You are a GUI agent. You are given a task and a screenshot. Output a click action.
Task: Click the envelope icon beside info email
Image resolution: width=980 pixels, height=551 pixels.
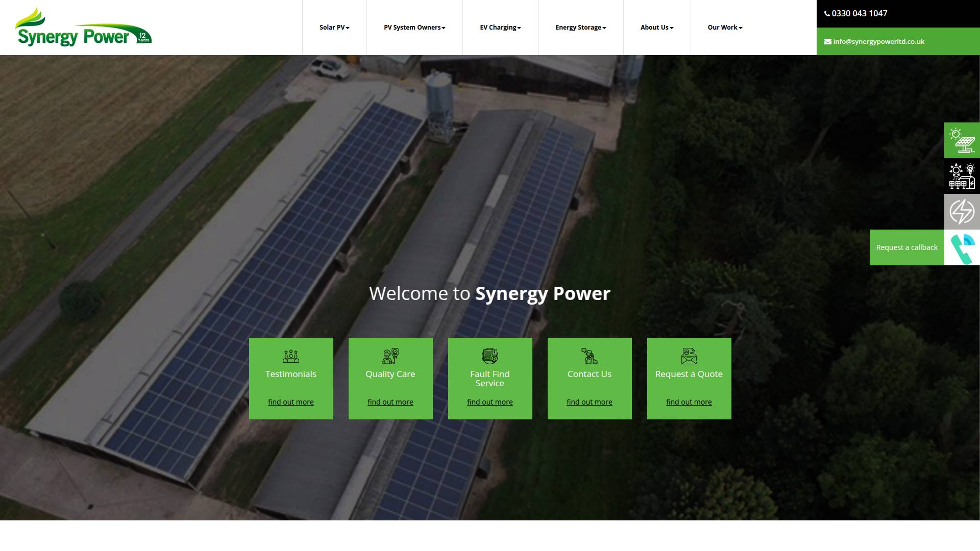[827, 42]
